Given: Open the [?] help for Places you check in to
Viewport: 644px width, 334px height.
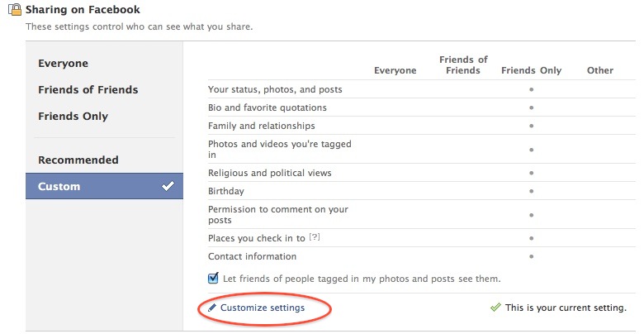Looking at the screenshot, I should (x=315, y=237).
